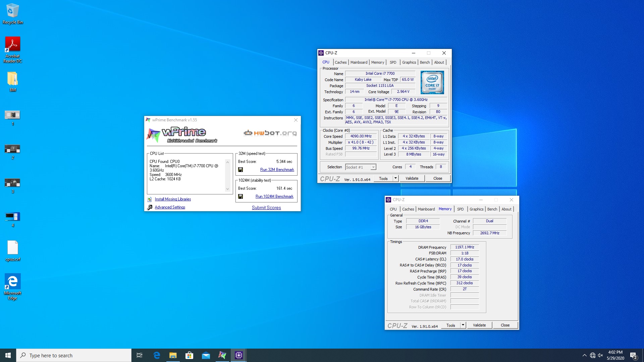Click Validate in upper CPU-Z window
644x362 pixels.
[412, 178]
